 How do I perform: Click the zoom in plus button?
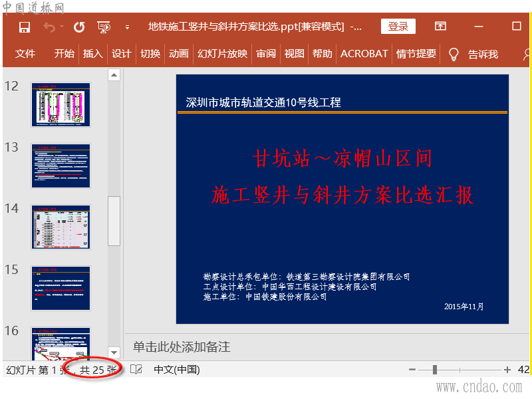pyautogui.click(x=507, y=370)
